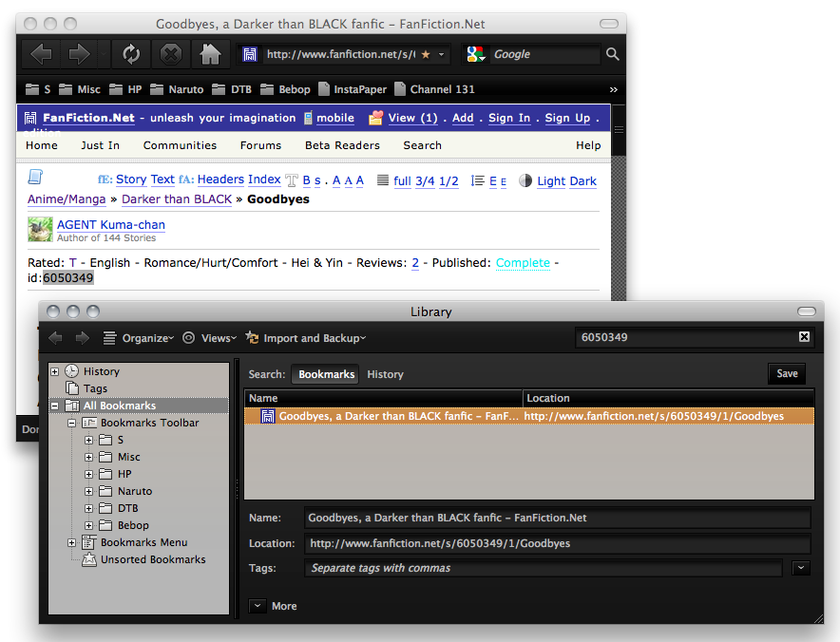Collapse the All Bookmarks node
840x642 pixels.
coord(55,406)
